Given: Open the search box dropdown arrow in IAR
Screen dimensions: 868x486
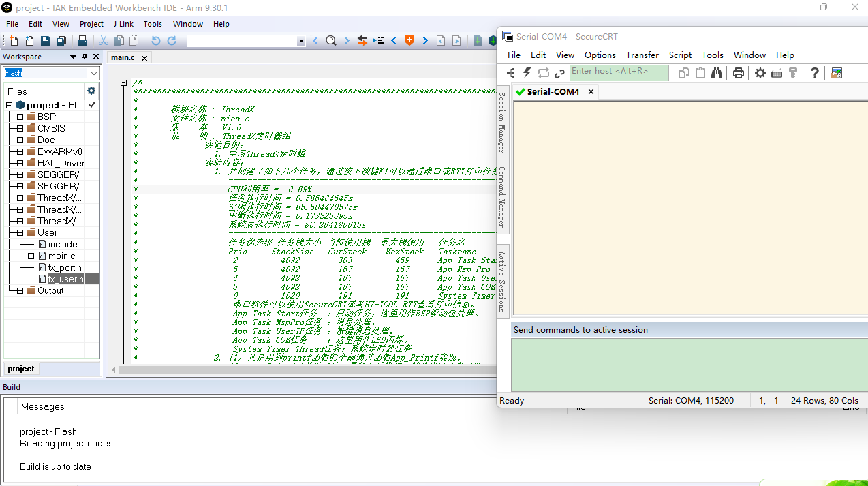Looking at the screenshot, I should coord(301,42).
